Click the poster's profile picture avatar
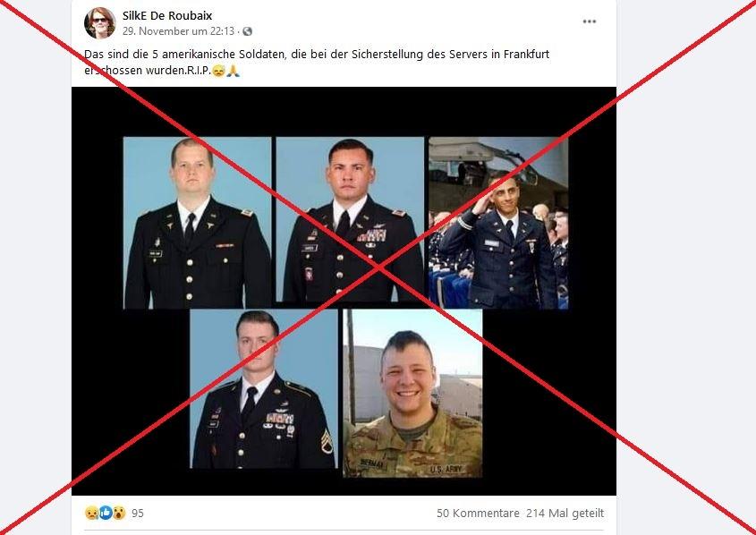 click(x=100, y=22)
